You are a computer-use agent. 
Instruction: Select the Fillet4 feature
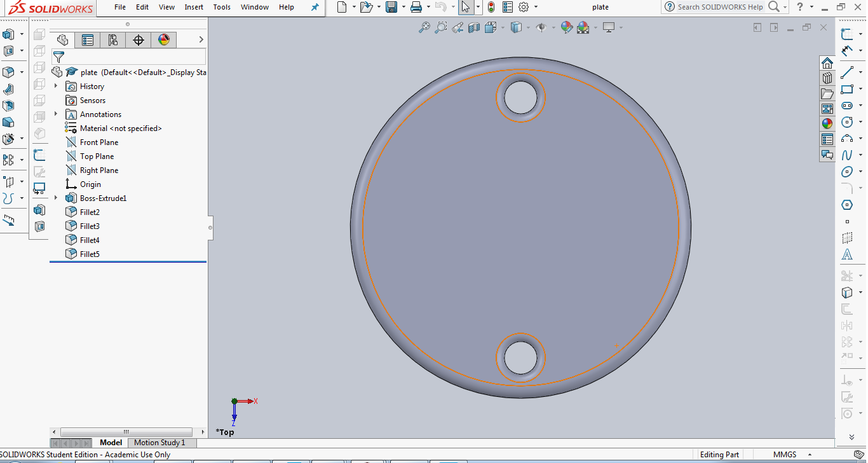[x=83, y=240]
